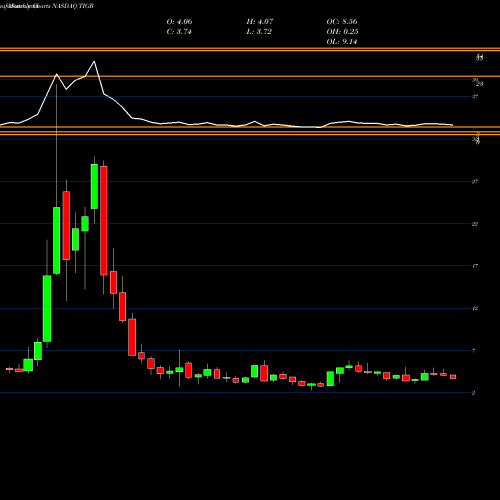Select the open value O: 4.06
Viewport: 500px width, 500px height.
179,22
